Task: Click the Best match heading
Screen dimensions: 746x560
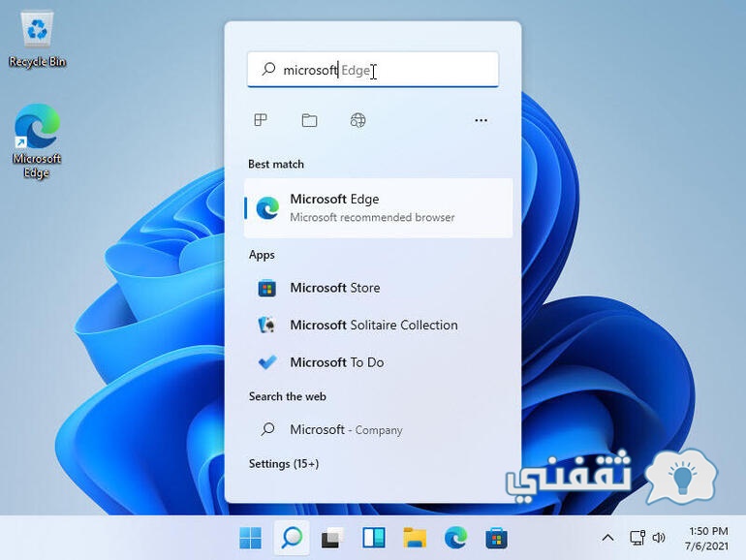Action: click(x=276, y=164)
